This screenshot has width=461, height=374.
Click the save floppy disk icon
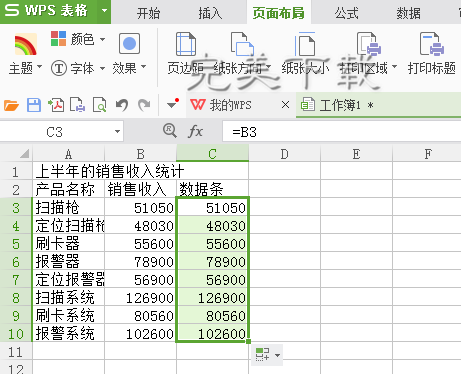[x=34, y=105]
